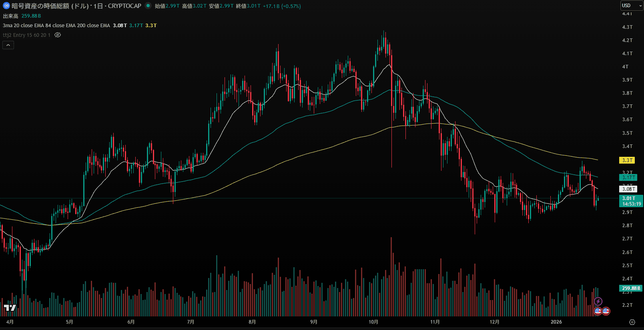Click the 1日 interval in the title
Image resolution: width=644 pixels, height=330 pixels.
98,6
